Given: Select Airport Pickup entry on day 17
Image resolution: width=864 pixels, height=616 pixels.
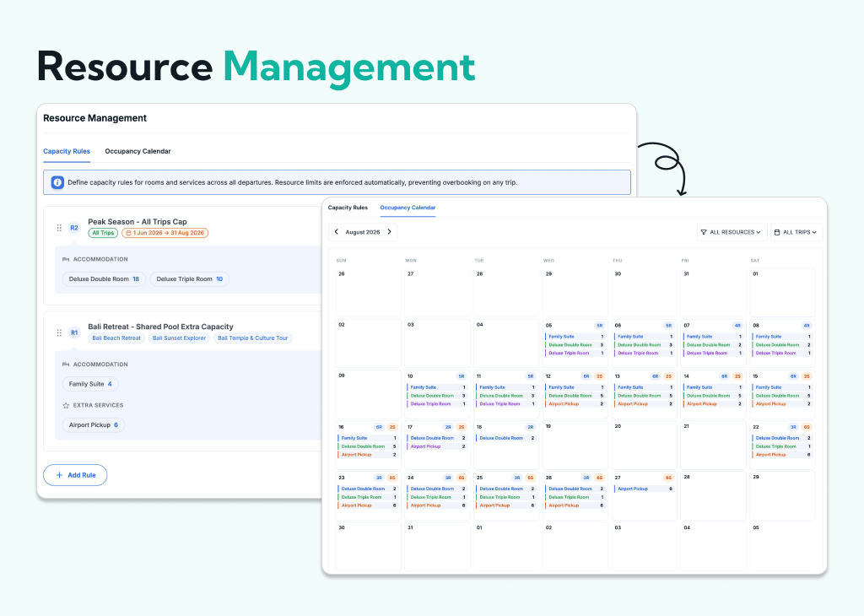Looking at the screenshot, I should coord(437,446).
